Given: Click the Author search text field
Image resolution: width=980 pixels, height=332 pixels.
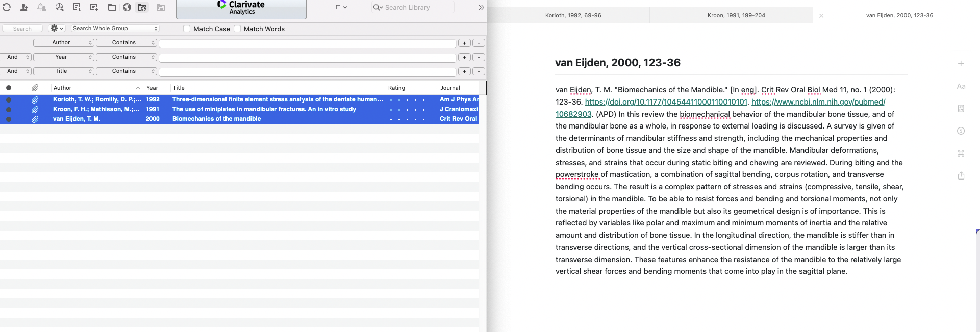Looking at the screenshot, I should point(308,43).
